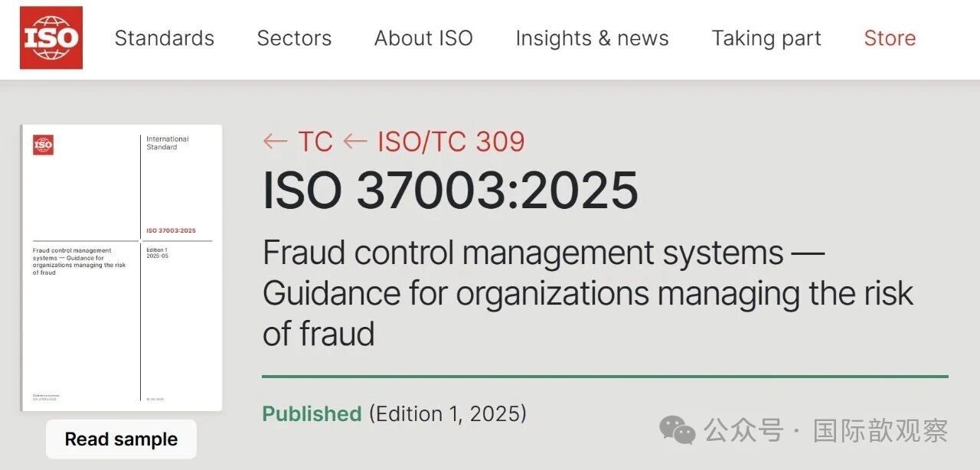980x470 pixels.
Task: Follow the TC breadcrumb link
Action: (315, 142)
